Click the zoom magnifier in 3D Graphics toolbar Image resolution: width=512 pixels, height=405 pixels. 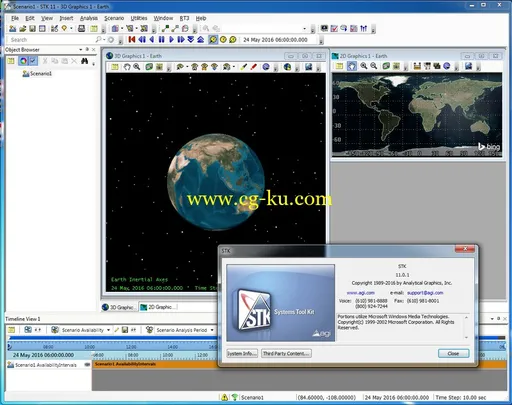[137, 67]
